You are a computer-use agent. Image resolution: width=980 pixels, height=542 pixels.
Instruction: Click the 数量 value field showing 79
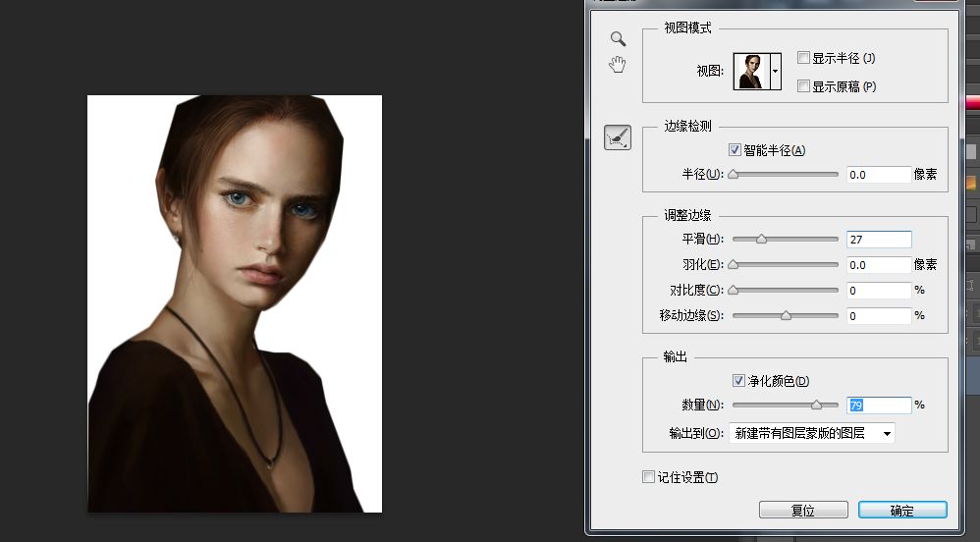point(879,406)
